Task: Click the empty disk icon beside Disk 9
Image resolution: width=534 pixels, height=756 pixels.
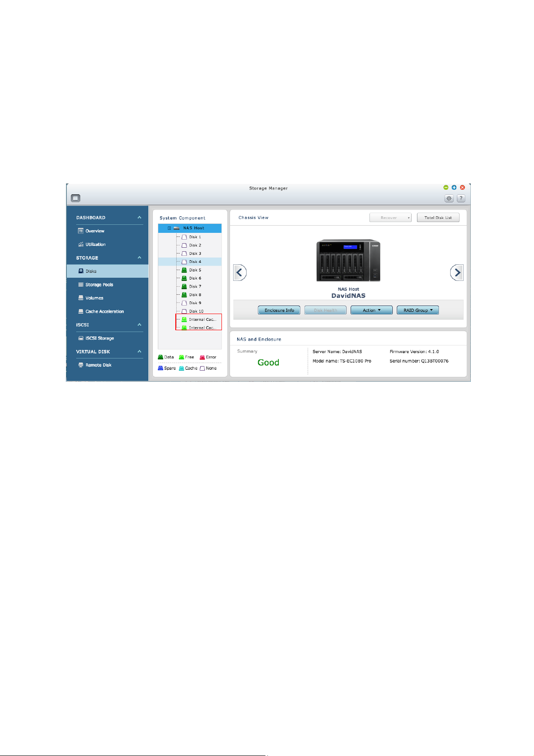Action: coord(184,303)
